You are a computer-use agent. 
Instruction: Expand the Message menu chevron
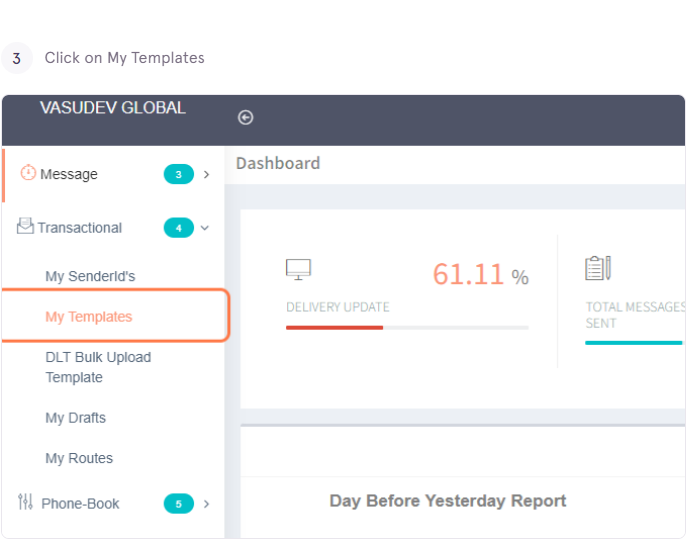(206, 174)
